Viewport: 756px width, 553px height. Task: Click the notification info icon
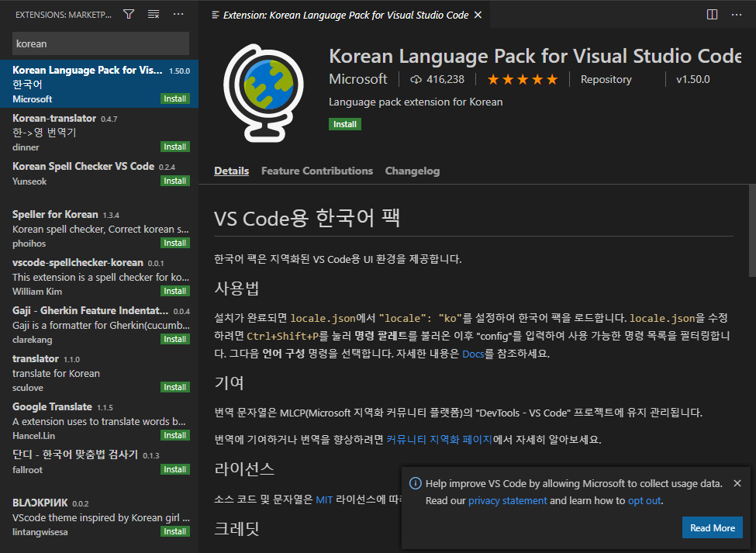pyautogui.click(x=415, y=483)
